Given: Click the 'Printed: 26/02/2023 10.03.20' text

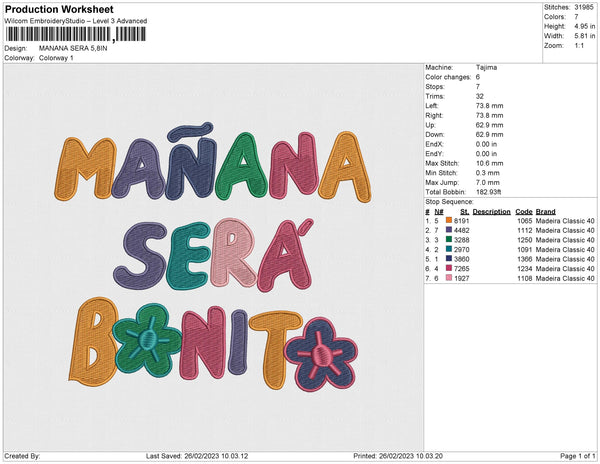Looking at the screenshot, I should coord(398,456).
